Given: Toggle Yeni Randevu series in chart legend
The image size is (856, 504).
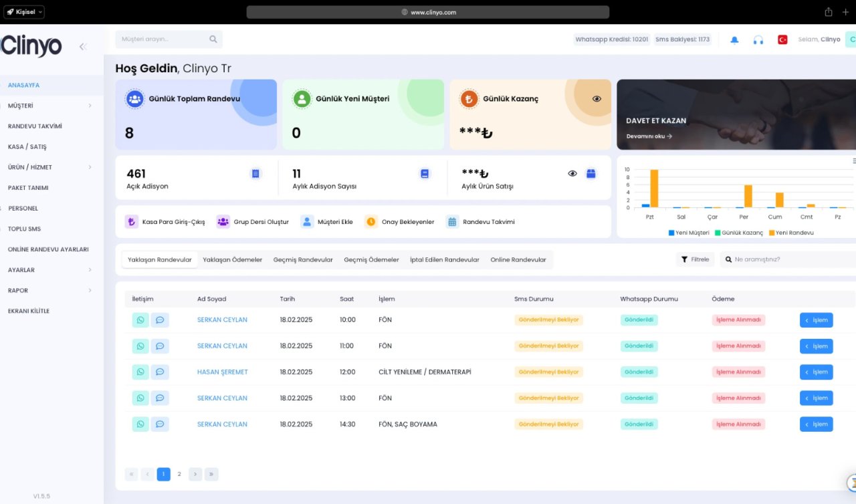Looking at the screenshot, I should pyautogui.click(x=791, y=233).
